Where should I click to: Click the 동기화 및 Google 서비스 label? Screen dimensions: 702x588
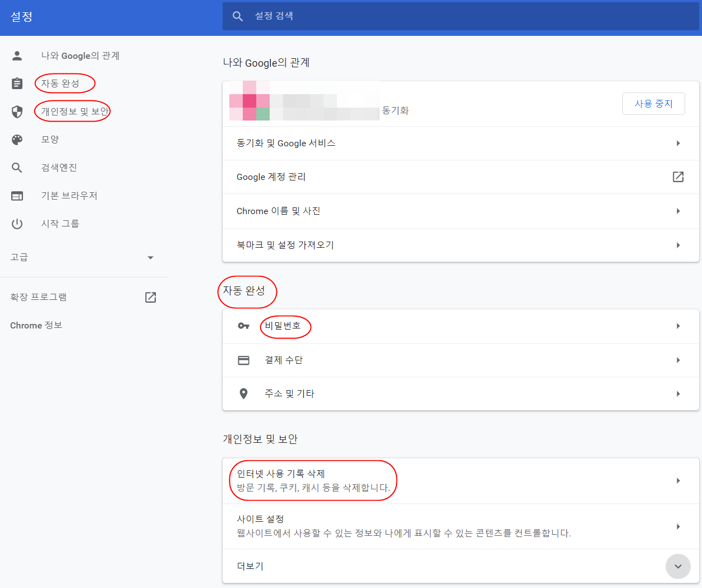(x=286, y=143)
